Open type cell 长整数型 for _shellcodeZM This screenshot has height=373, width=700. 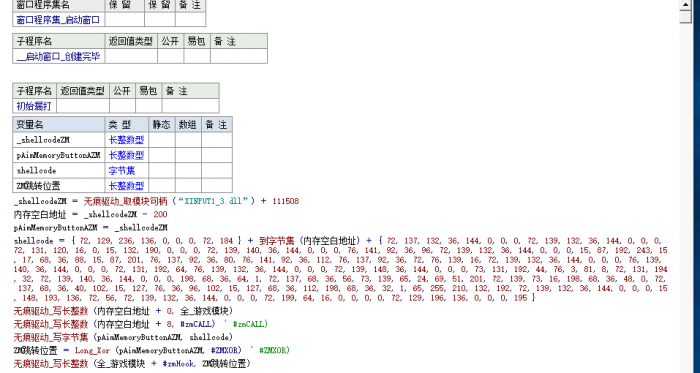pos(127,140)
